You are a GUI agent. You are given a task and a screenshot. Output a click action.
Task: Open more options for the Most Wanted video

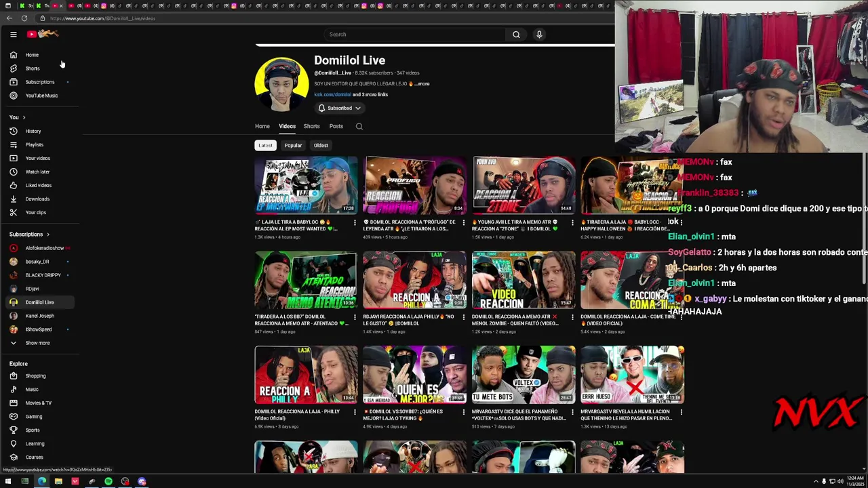coord(355,222)
